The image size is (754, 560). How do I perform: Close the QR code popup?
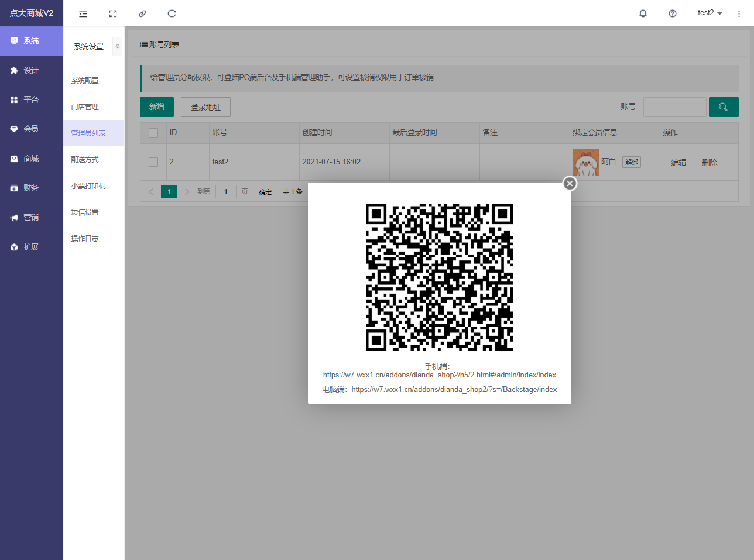[570, 183]
